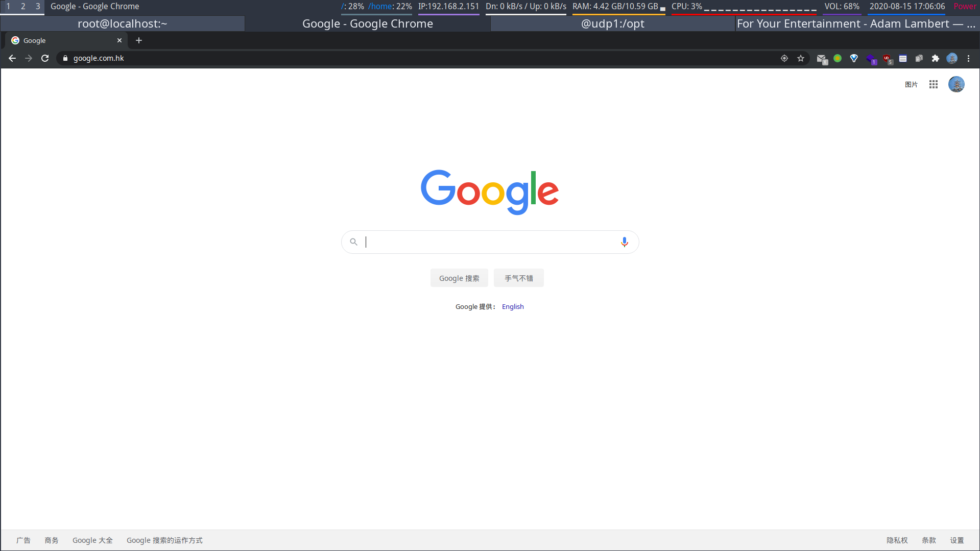Switch to Google - Google Chrome window tab
This screenshot has width=980, height=551.
(x=368, y=23)
